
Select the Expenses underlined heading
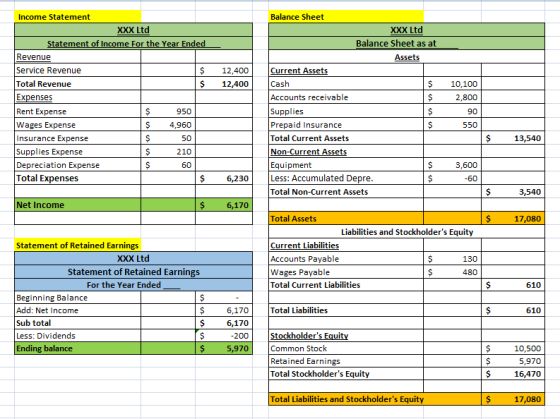click(x=34, y=97)
